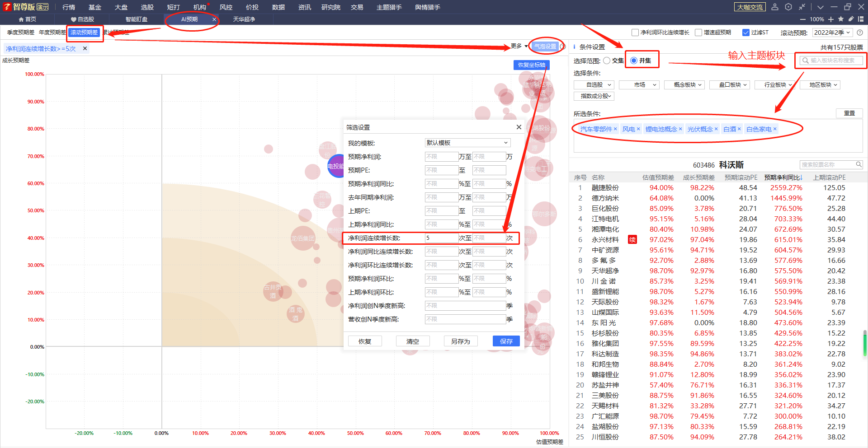Image resolution: width=868 pixels, height=448 pixels.
Task: Click the 恢复 button in the filter dialog
Action: (365, 341)
